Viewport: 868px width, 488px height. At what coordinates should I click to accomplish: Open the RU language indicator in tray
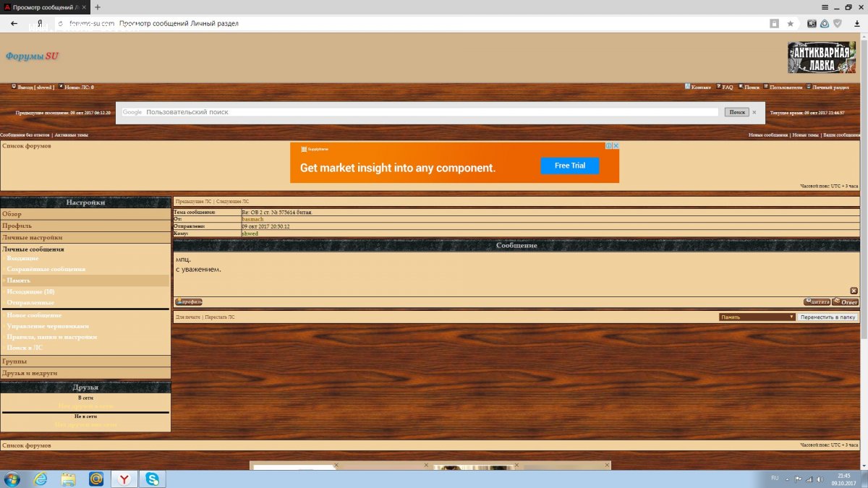click(775, 478)
